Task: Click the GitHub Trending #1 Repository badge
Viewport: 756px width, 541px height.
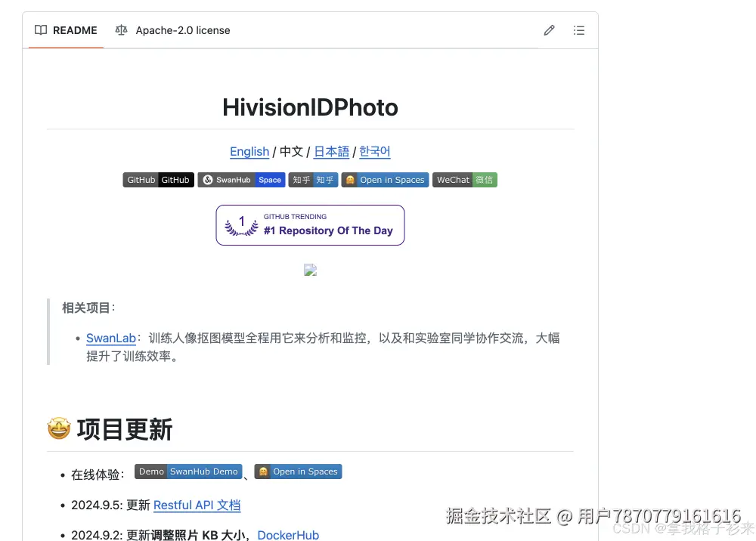Action: pyautogui.click(x=310, y=225)
